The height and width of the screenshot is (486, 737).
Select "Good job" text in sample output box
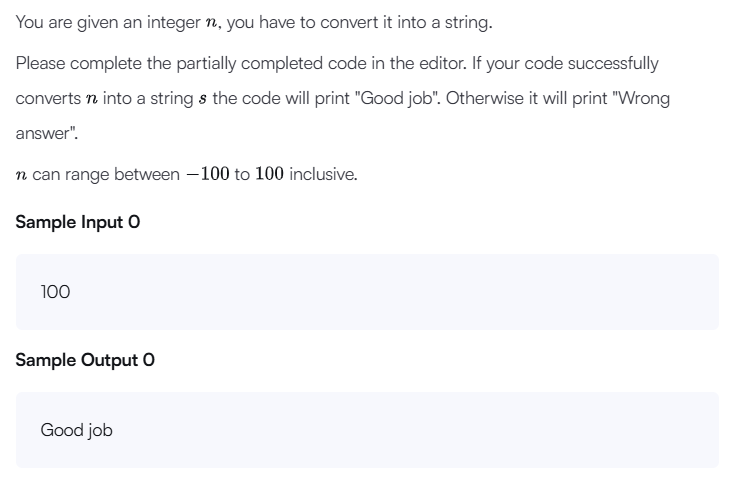(x=77, y=430)
